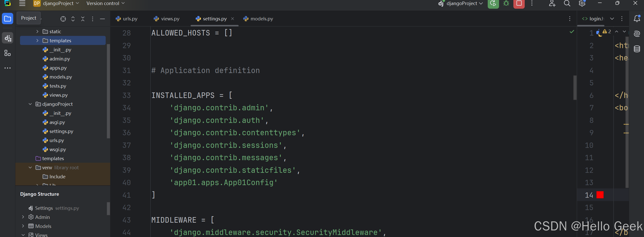Screen dimensions: 644x237
Task: Open more run actions menu
Action: click(532, 3)
